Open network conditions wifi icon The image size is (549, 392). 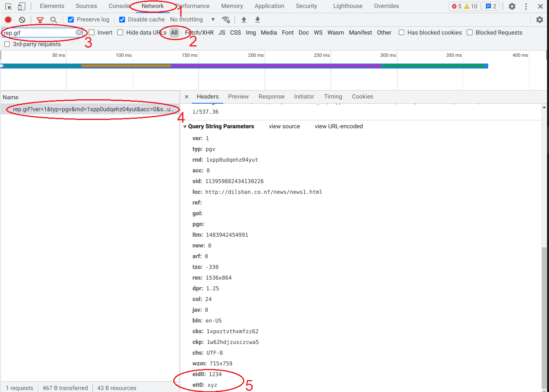[226, 19]
